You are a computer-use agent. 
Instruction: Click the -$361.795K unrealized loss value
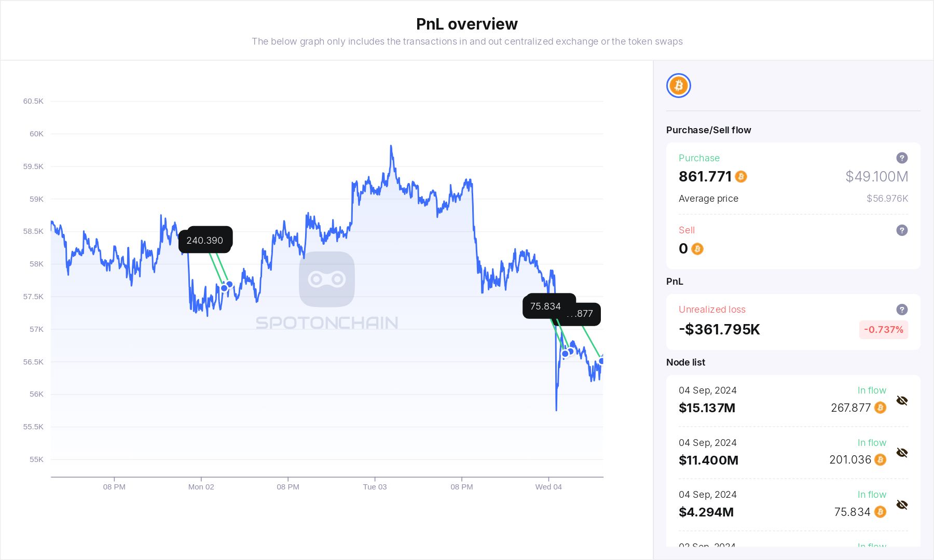pyautogui.click(x=719, y=329)
